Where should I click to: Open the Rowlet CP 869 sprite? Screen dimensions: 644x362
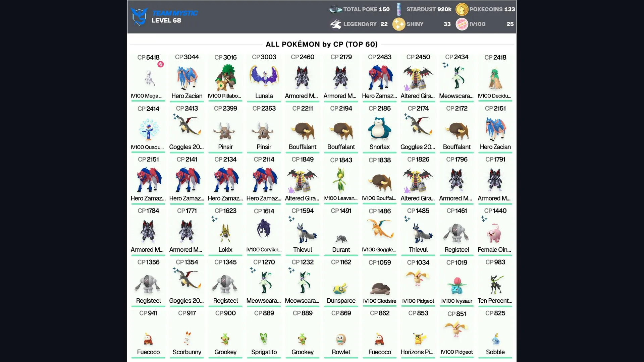[341, 339]
